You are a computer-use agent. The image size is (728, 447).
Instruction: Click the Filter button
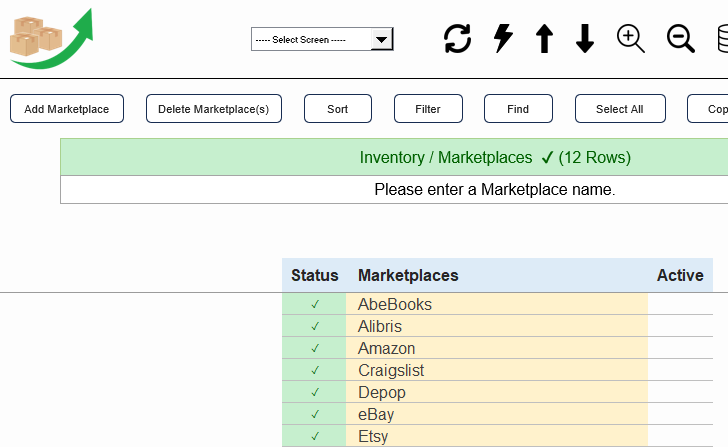coord(428,109)
